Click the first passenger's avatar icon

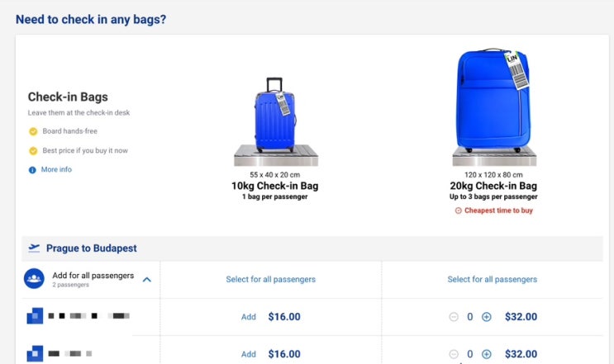[x=35, y=316]
